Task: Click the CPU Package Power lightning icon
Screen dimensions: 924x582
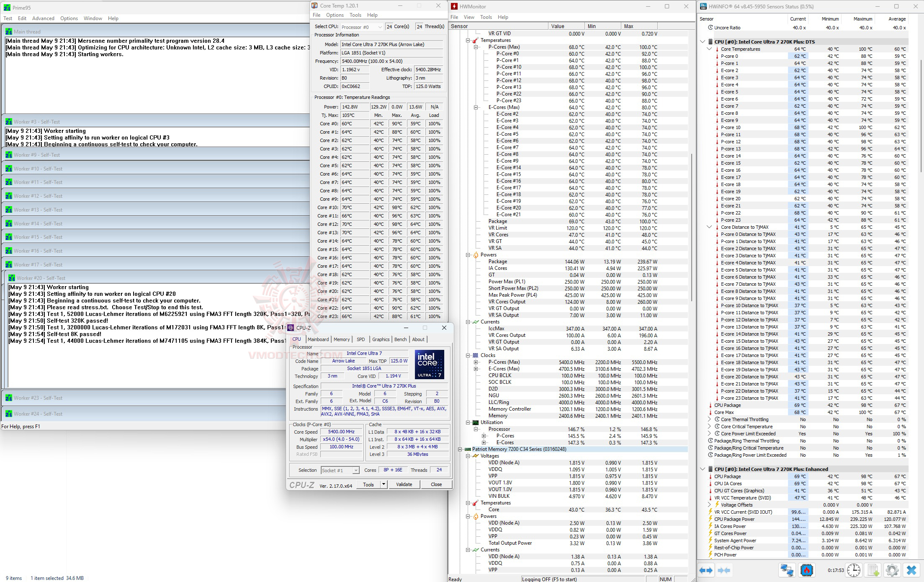Action: click(x=710, y=519)
